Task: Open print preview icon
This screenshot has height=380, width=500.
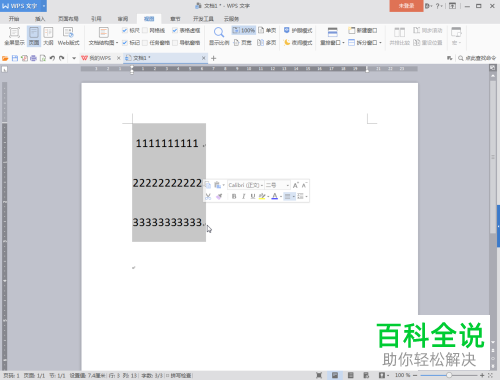Action: tap(43, 58)
